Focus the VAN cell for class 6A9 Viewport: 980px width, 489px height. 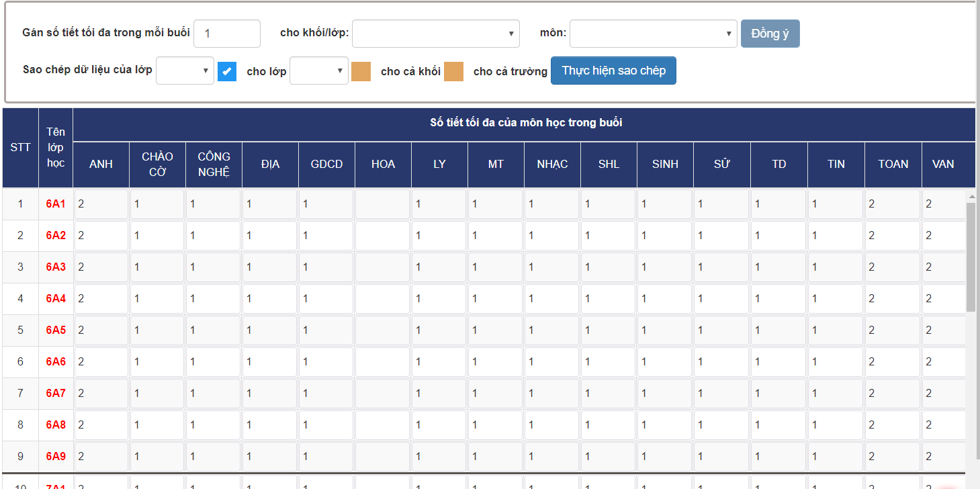(x=944, y=457)
